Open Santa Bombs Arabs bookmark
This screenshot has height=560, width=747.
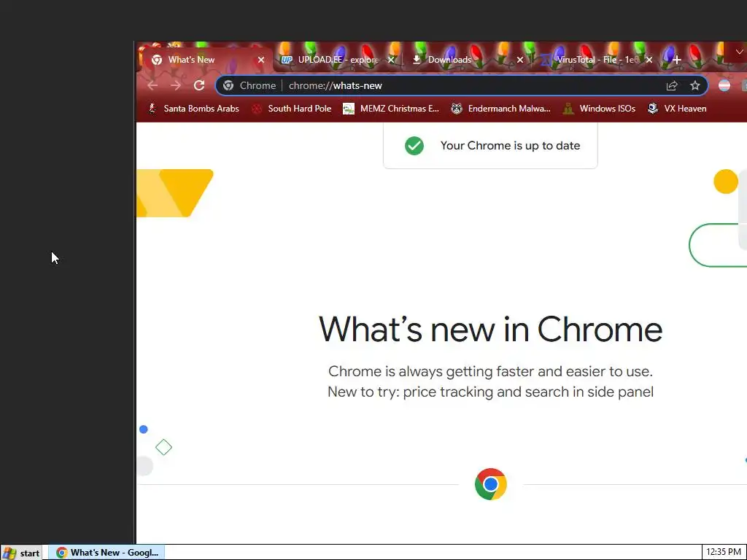pyautogui.click(x=193, y=109)
